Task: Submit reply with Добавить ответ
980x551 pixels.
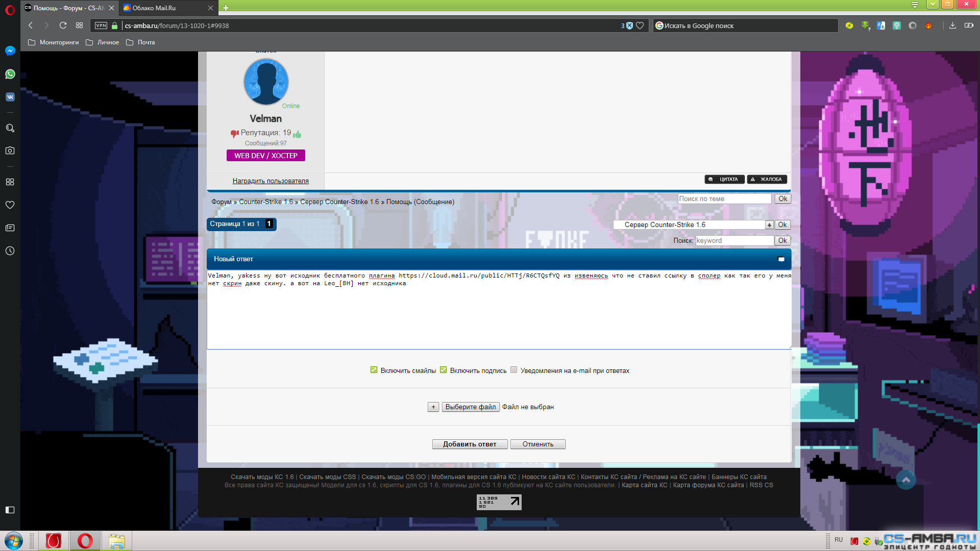Action: (x=470, y=444)
